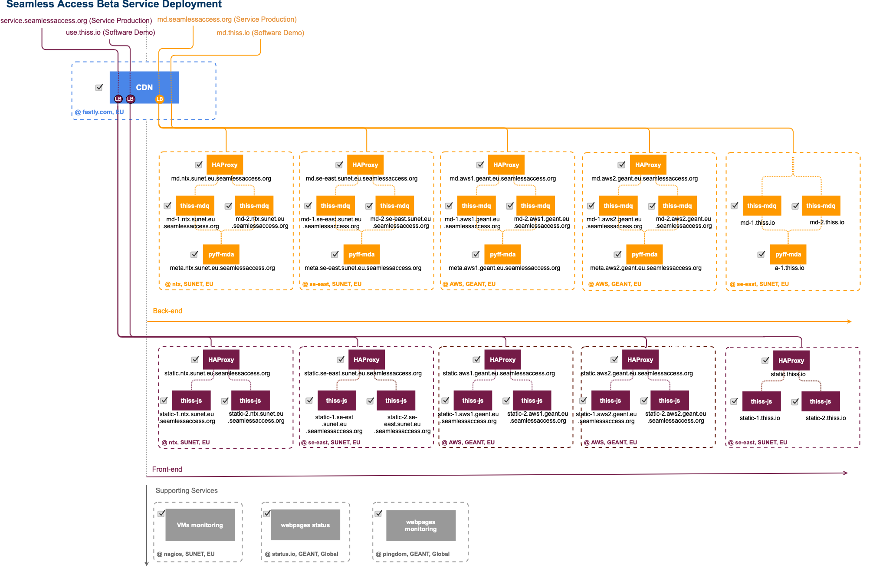Select the orange HAProxy for md.se-east.sunet.eu
873x588 pixels.
pyautogui.click(x=365, y=165)
